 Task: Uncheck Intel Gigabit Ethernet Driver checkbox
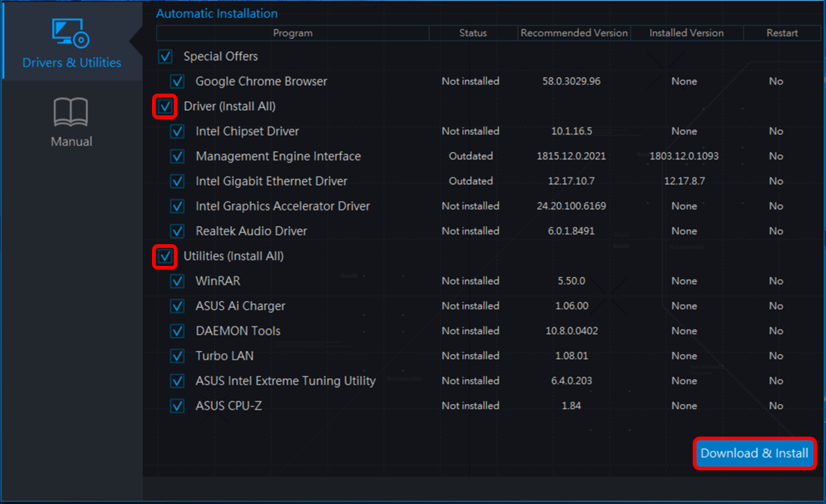click(x=177, y=181)
